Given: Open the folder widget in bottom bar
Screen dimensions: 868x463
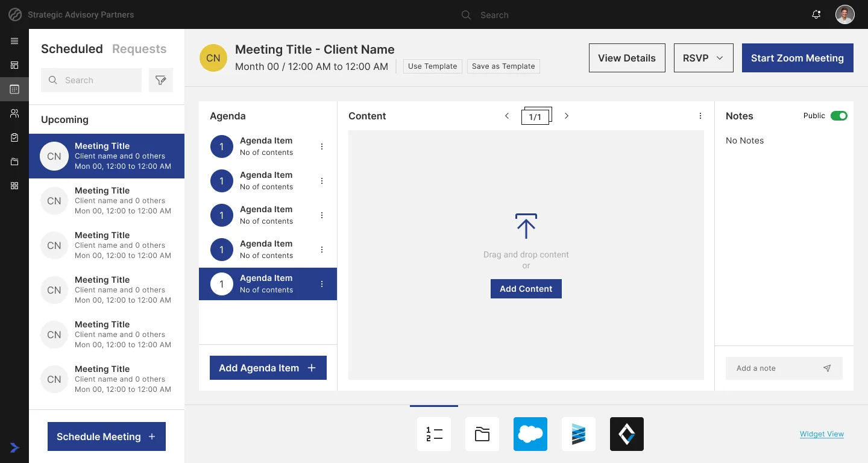Looking at the screenshot, I should coord(482,434).
